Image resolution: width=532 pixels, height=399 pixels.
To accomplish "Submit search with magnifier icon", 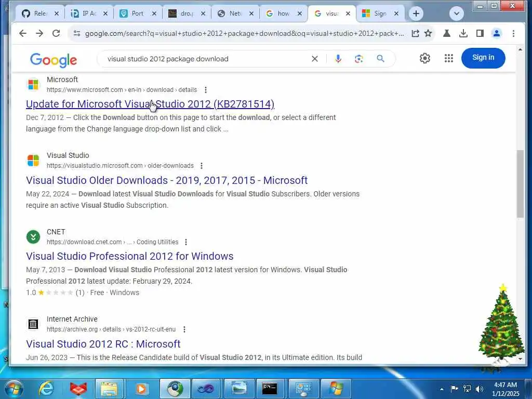I will [x=380, y=59].
